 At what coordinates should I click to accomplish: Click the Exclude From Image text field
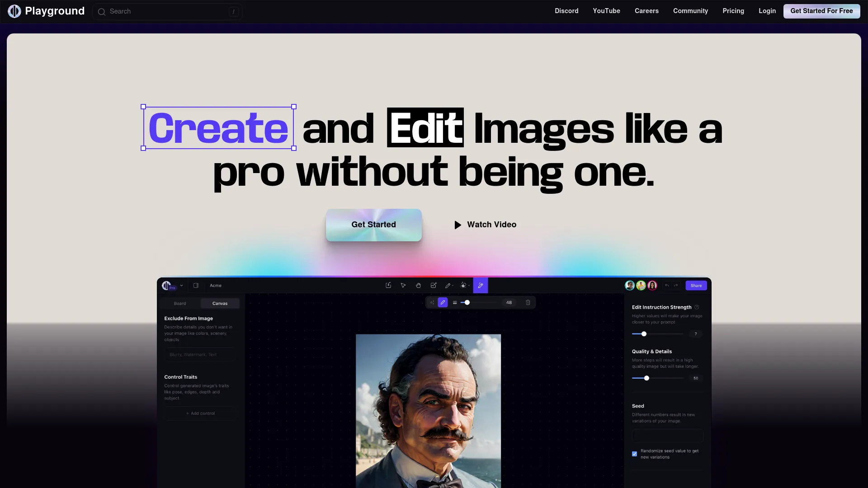pos(200,355)
